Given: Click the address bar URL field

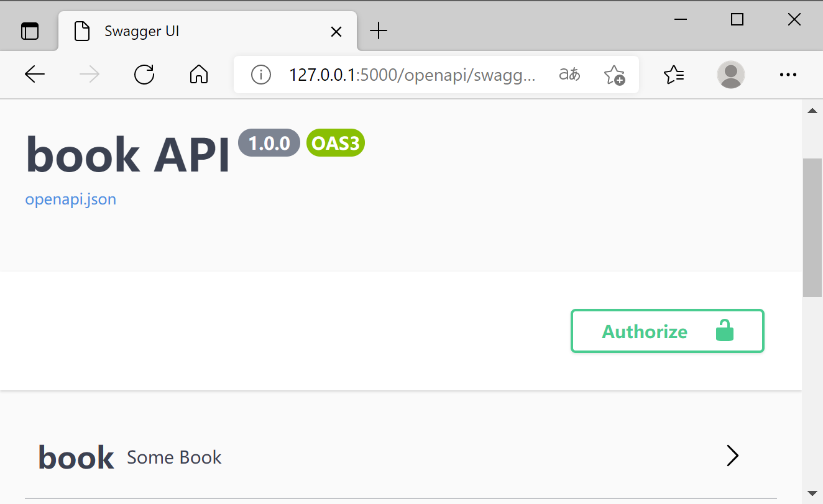Looking at the screenshot, I should (410, 75).
